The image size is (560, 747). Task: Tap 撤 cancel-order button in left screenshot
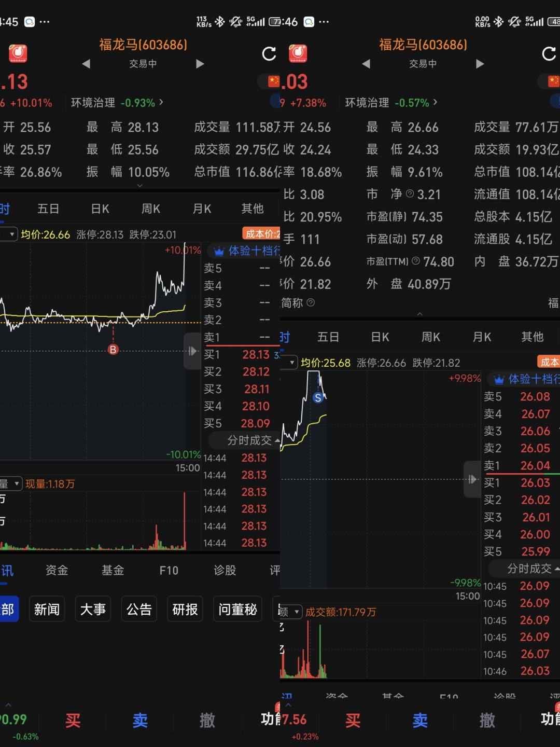coord(207,720)
